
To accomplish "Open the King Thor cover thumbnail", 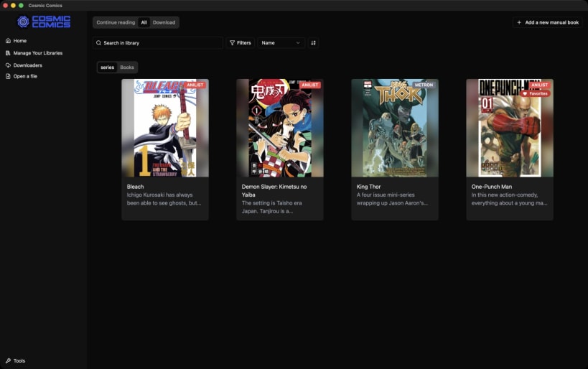I will [394, 128].
